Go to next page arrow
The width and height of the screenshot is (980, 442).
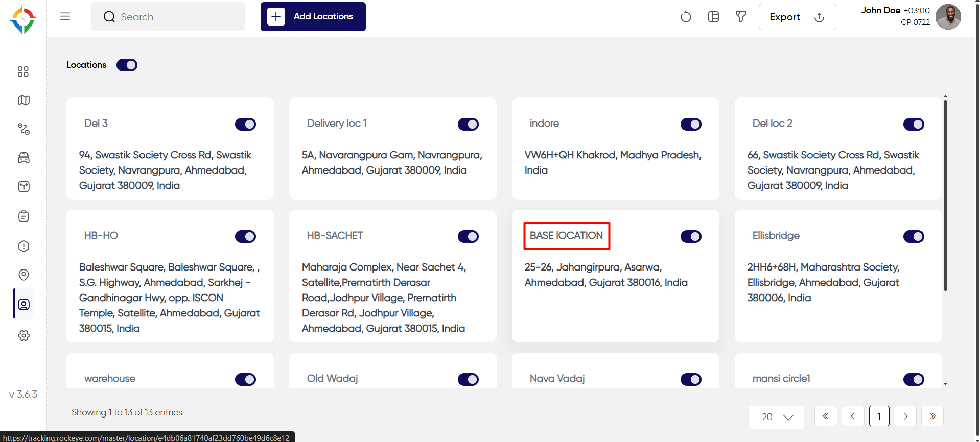905,416
